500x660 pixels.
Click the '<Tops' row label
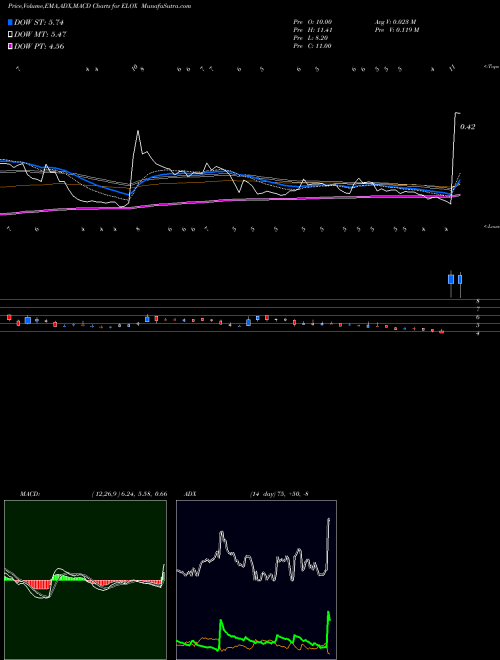point(492,67)
